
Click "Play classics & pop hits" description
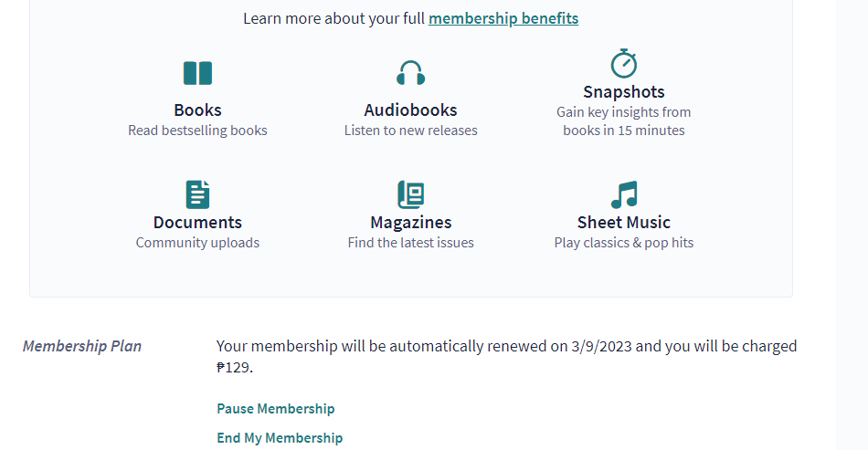click(623, 243)
